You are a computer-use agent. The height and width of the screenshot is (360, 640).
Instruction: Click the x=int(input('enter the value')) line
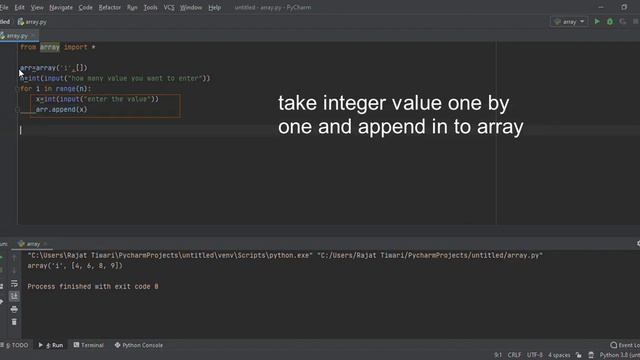click(97, 99)
